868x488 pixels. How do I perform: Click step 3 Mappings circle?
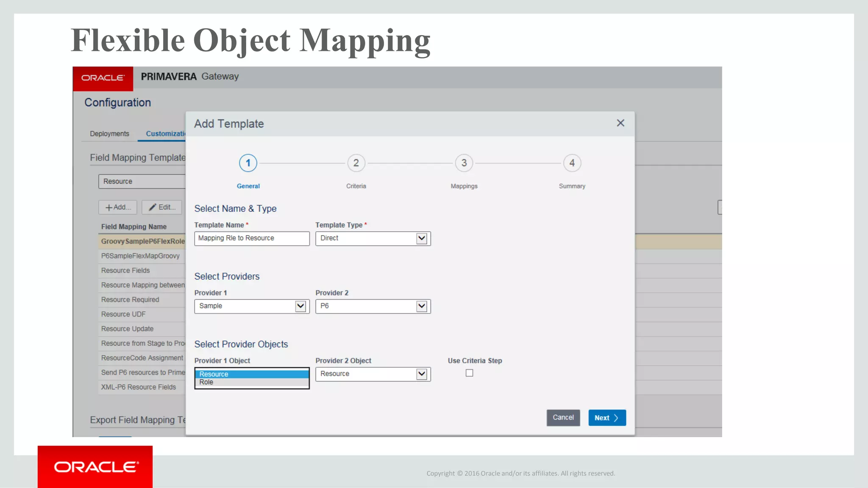pyautogui.click(x=464, y=163)
